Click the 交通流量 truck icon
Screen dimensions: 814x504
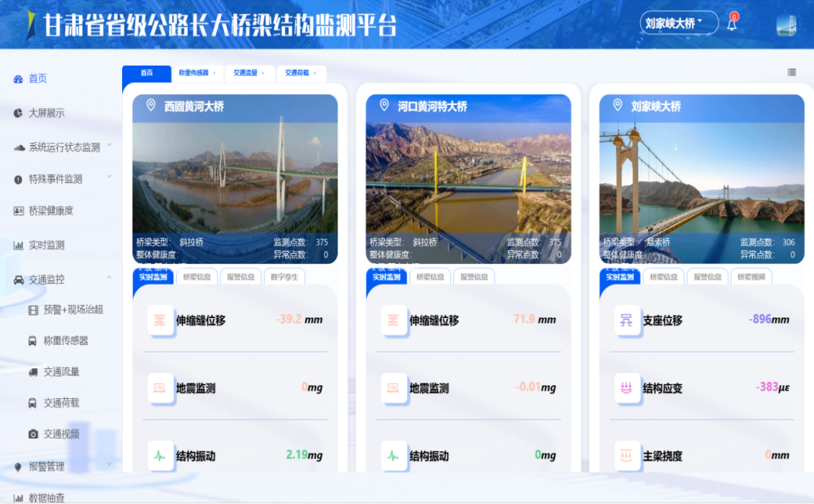(32, 372)
